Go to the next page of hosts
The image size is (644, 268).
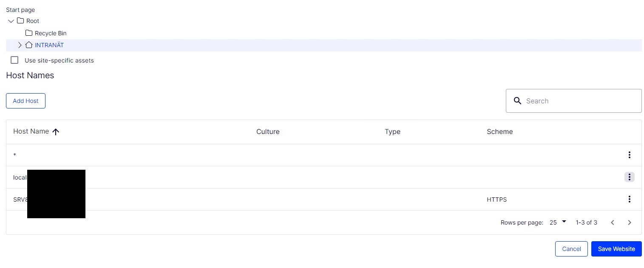coord(629,222)
